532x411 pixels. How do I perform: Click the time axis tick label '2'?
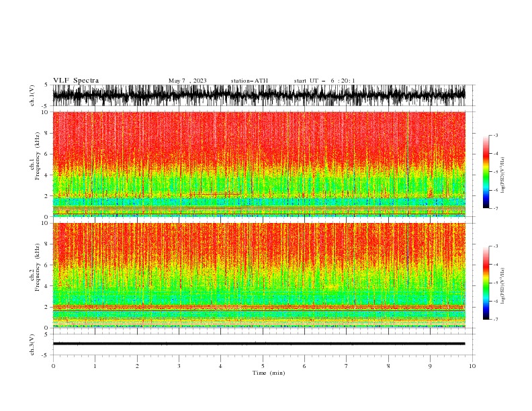[x=137, y=366]
